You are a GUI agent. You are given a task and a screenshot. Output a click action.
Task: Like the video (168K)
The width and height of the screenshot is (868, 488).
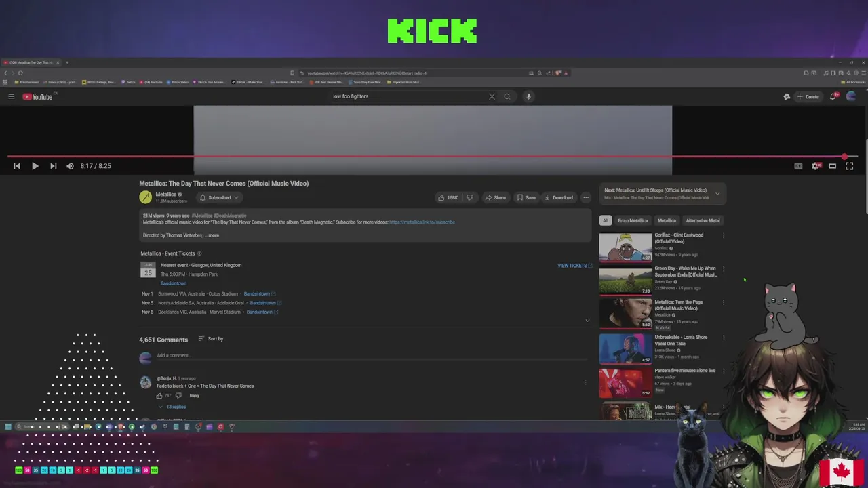coord(448,197)
